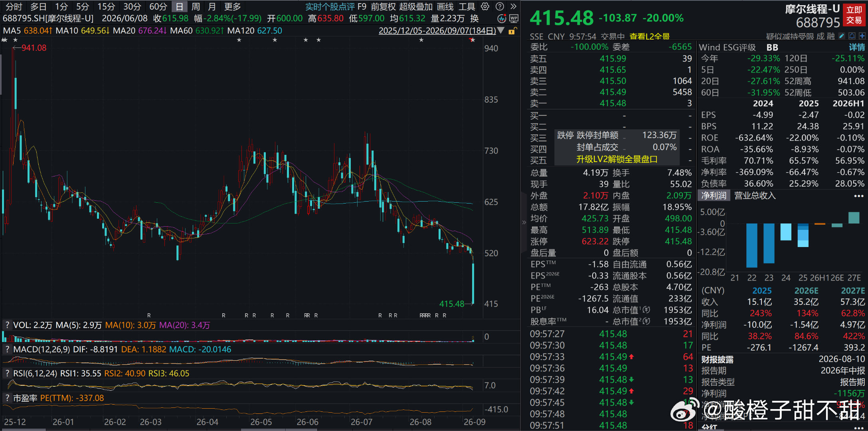Switch to 多日 multi-day view

(x=38, y=6)
